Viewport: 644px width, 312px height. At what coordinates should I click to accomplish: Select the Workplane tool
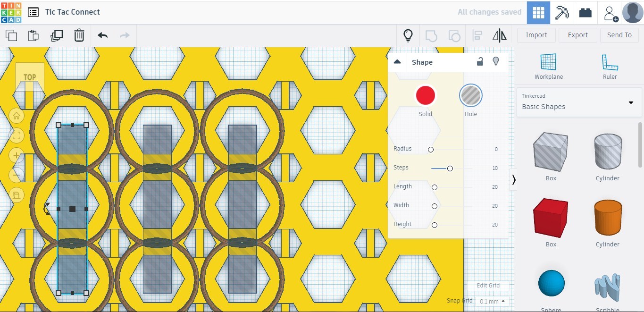[x=549, y=67]
